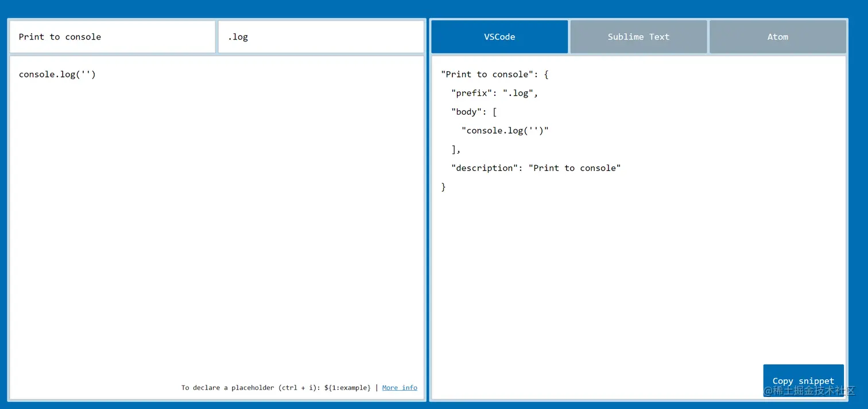The width and height of the screenshot is (868, 409).
Task: Click the "description": "Print to console" line
Action: point(536,168)
